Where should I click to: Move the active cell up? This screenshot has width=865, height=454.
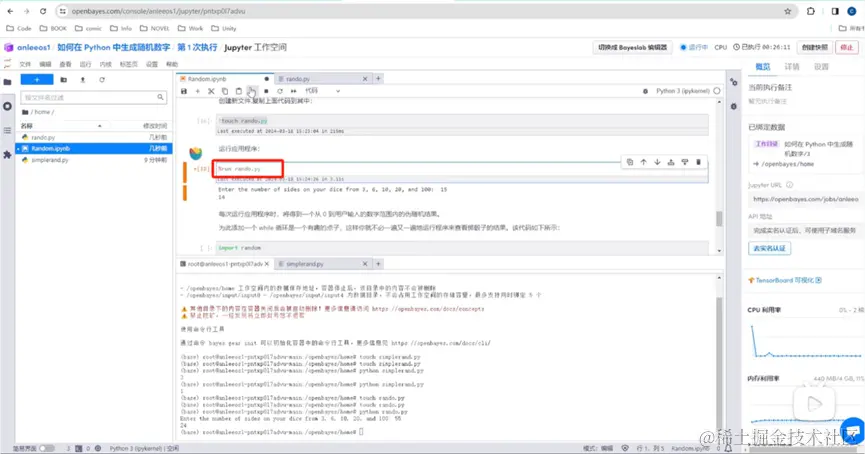click(643, 162)
